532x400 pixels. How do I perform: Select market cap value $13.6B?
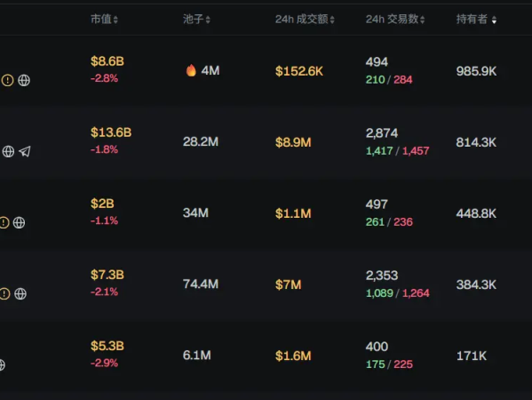tap(111, 132)
